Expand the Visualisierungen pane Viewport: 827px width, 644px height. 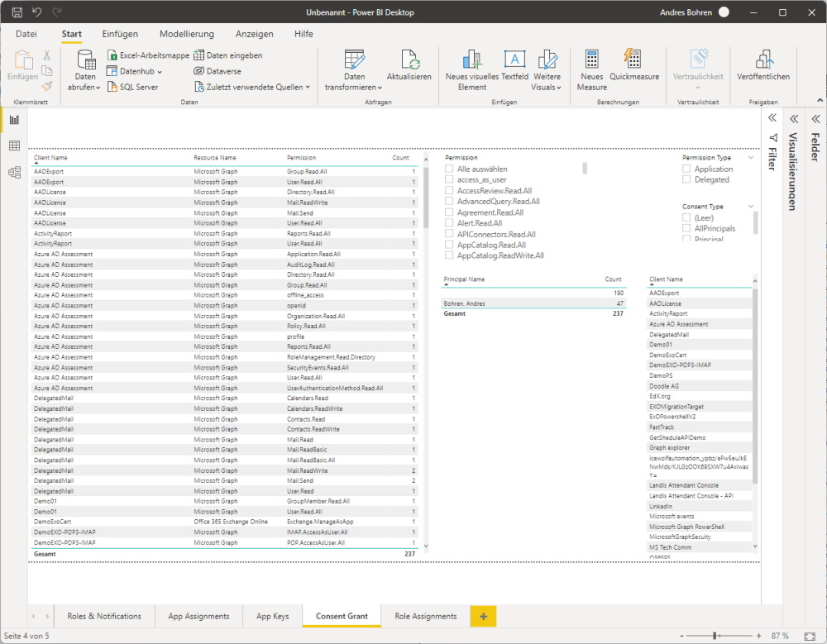[x=794, y=119]
